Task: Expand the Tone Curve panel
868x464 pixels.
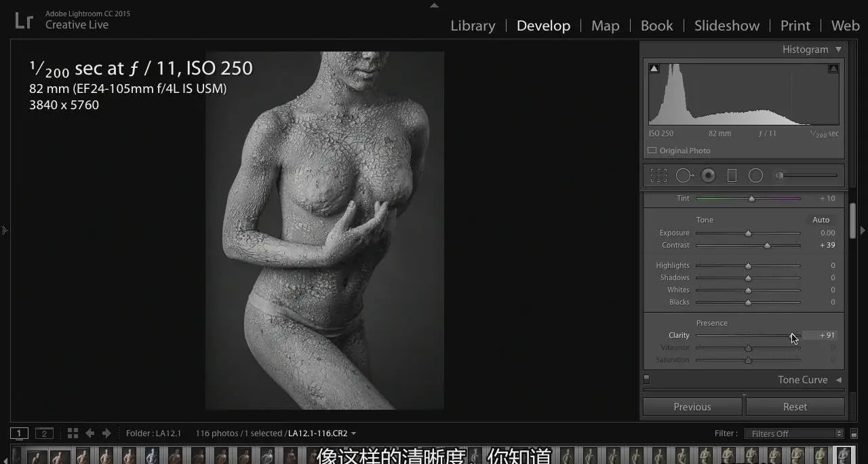Action: click(x=839, y=380)
